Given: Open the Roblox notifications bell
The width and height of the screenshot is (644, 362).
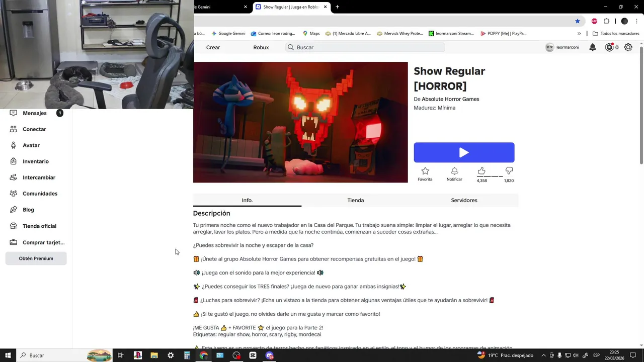Looking at the screenshot, I should pyautogui.click(x=593, y=47).
